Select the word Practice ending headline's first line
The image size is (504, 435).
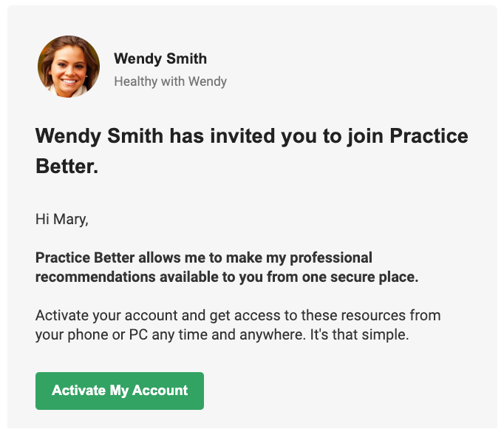click(429, 136)
